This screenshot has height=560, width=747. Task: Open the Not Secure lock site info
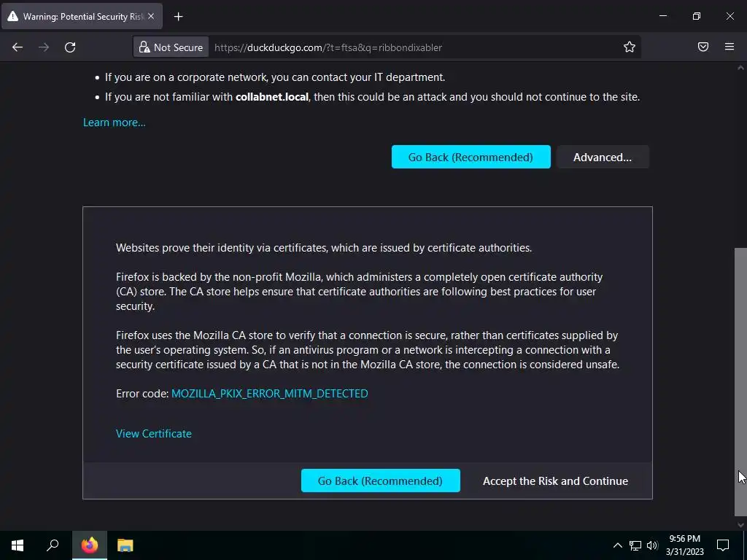[171, 47]
